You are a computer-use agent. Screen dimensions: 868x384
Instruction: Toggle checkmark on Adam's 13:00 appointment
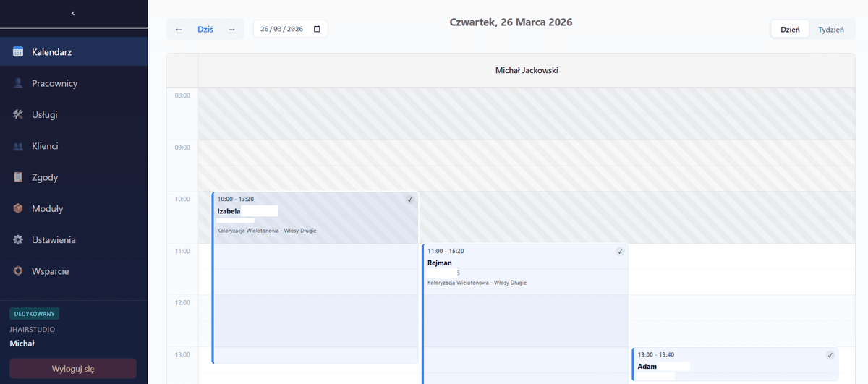(830, 355)
